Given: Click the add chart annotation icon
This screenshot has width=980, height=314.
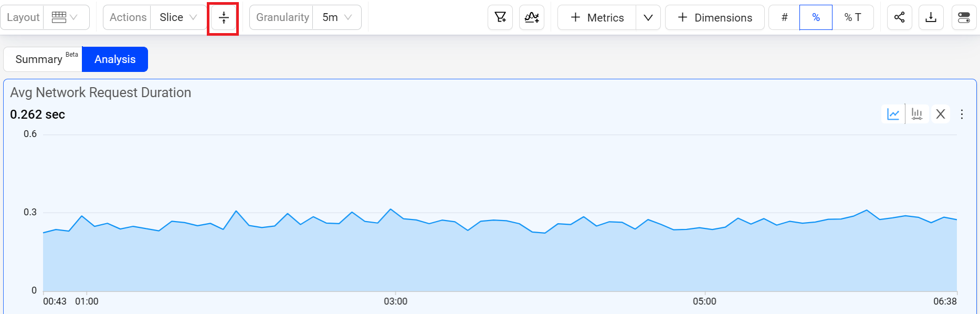Looking at the screenshot, I should point(532,17).
